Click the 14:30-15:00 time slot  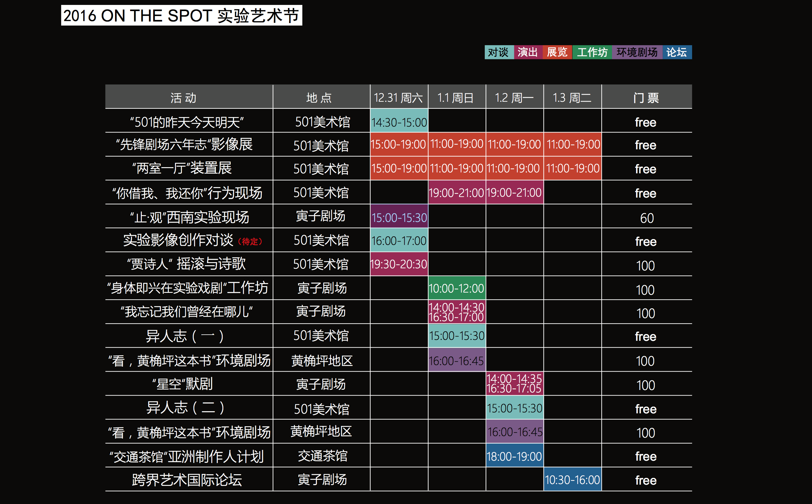point(399,121)
